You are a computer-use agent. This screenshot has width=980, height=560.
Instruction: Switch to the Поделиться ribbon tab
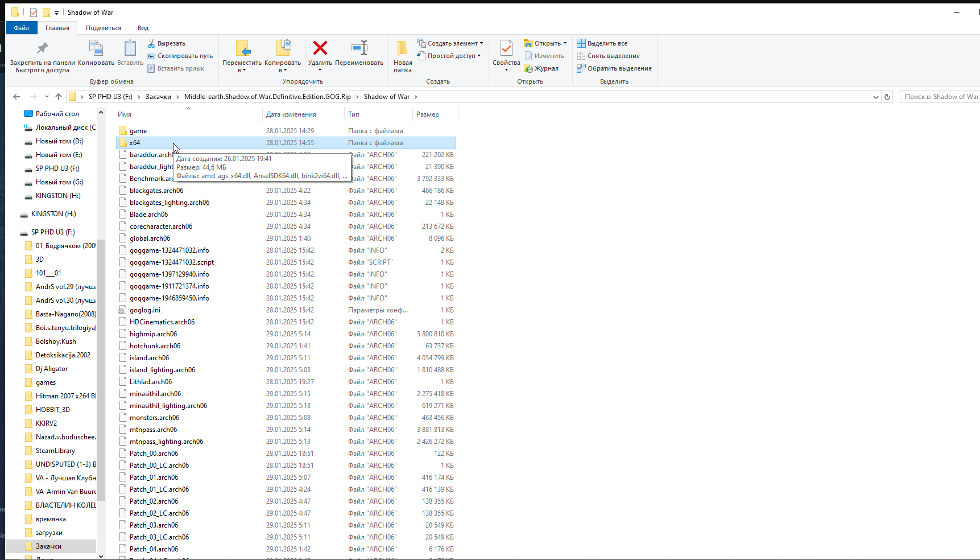tap(104, 28)
